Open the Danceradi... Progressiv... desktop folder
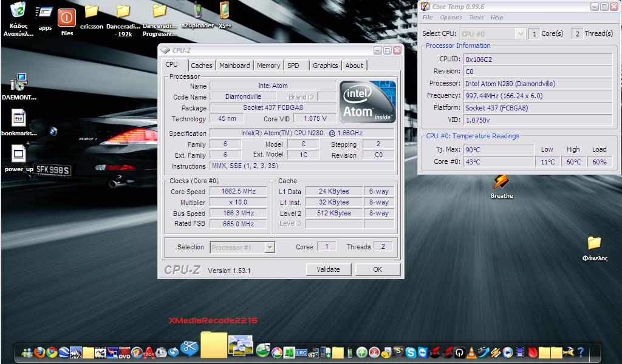This screenshot has height=364, width=622. (160, 20)
